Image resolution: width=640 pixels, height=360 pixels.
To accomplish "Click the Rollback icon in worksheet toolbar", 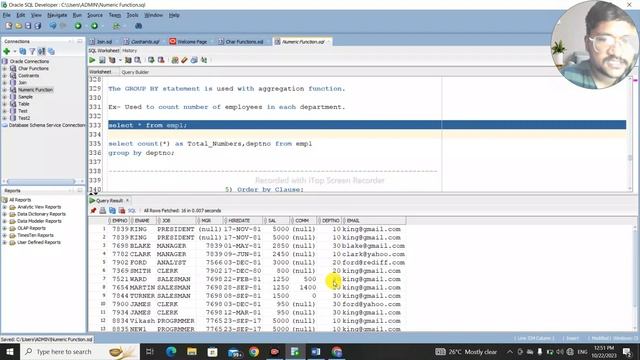I will click(161, 60).
